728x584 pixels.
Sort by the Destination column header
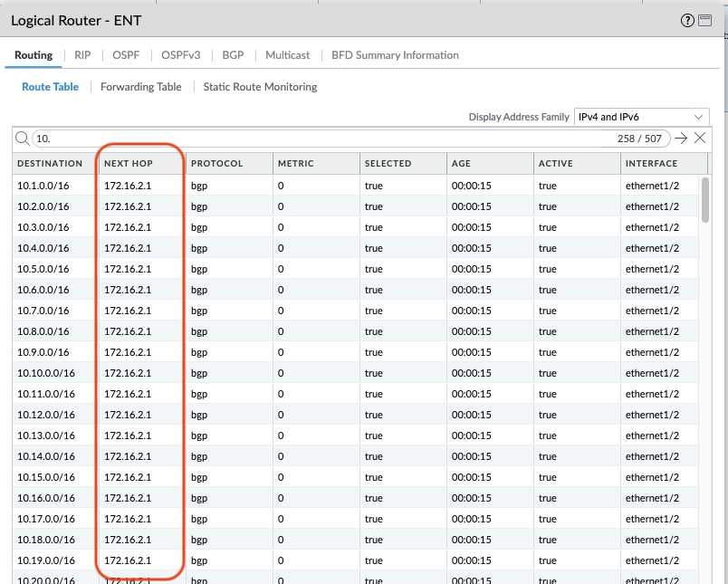point(50,164)
